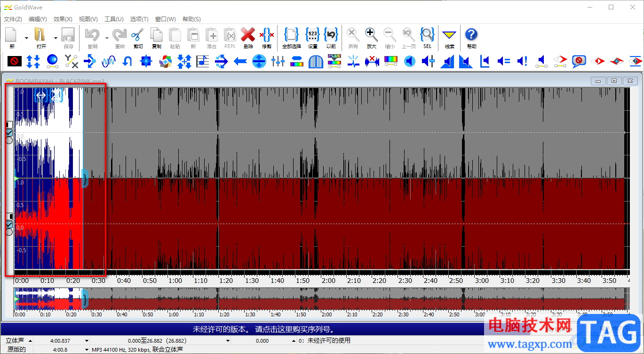Click the 剪切 (Cut) scissors icon
Viewport: 644px width, 354px height.
(x=138, y=35)
